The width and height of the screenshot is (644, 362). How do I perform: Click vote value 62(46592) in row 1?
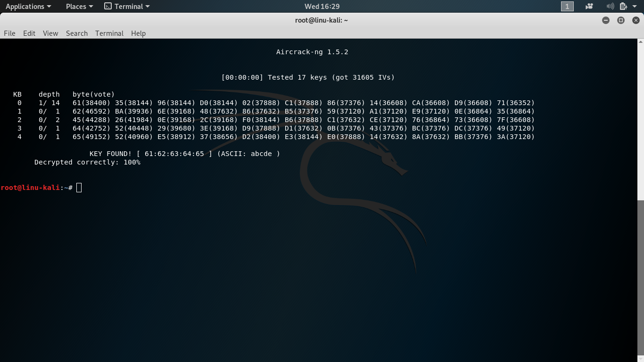point(91,111)
